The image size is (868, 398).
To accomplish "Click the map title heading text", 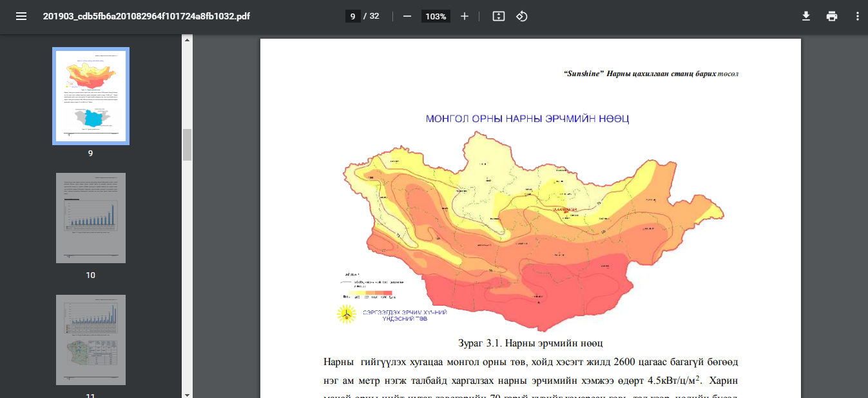I will [x=527, y=119].
